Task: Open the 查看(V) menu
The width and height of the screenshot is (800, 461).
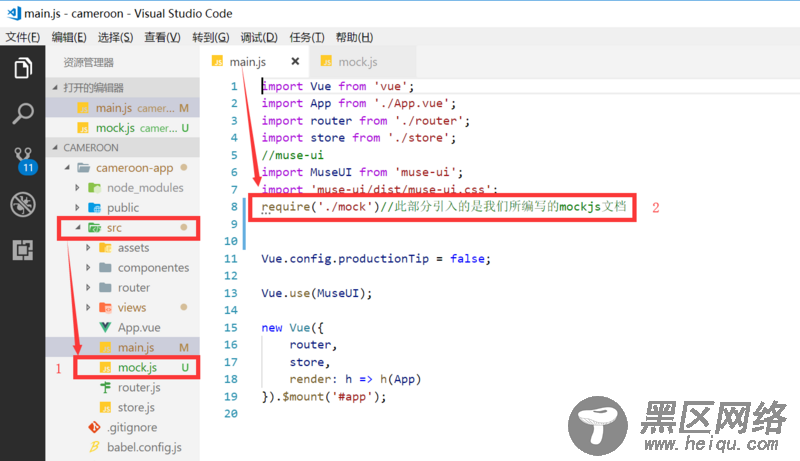Action: point(162,37)
